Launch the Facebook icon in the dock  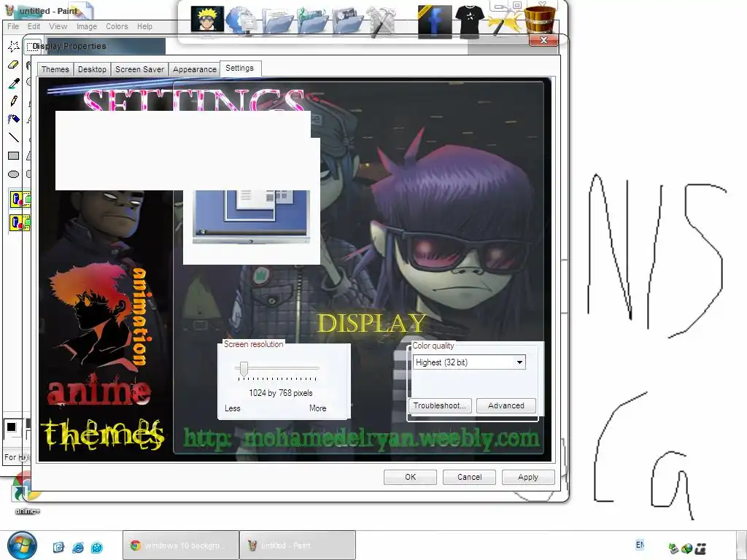[x=435, y=21]
